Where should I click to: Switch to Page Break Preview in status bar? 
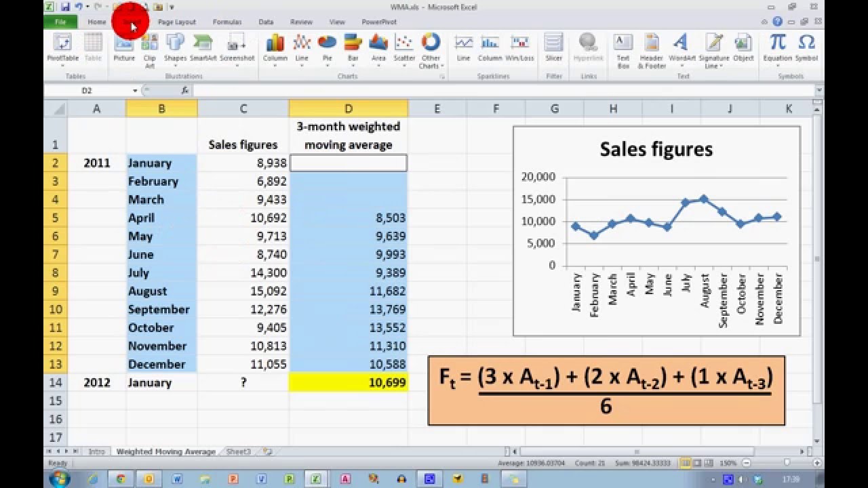708,463
